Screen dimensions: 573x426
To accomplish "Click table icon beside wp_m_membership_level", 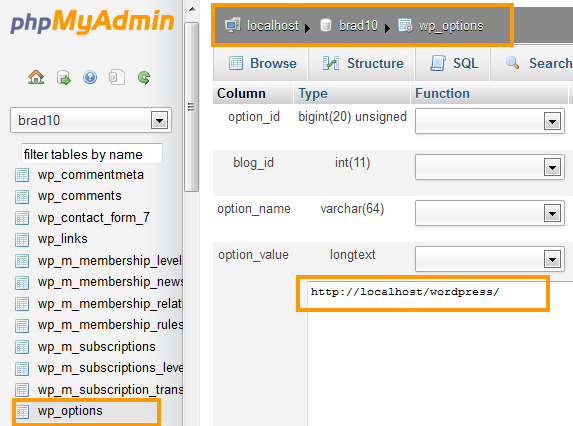I will pos(22,261).
